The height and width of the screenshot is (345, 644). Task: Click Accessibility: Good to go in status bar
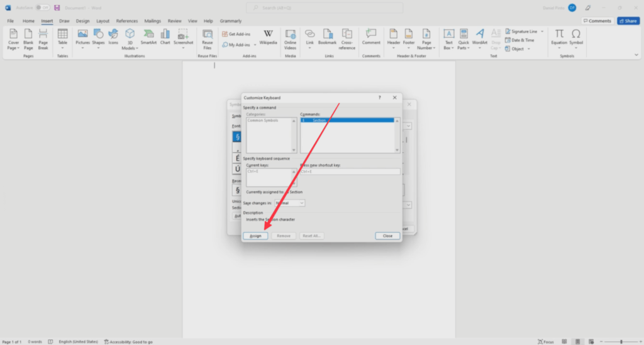(x=128, y=342)
